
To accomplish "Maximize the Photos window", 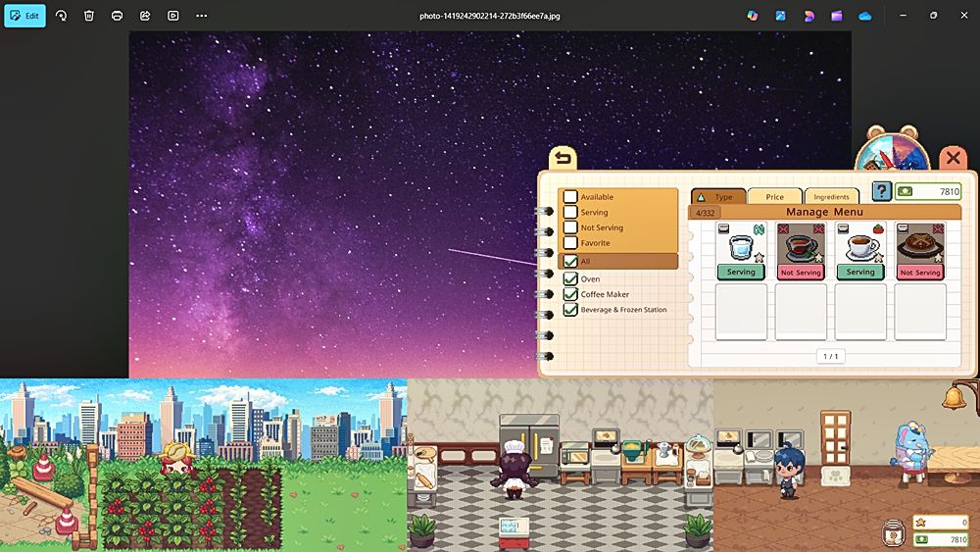I will click(934, 16).
